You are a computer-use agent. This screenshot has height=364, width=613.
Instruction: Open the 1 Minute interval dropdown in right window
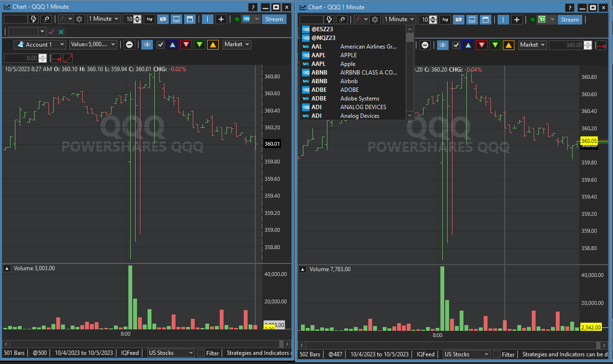click(399, 20)
